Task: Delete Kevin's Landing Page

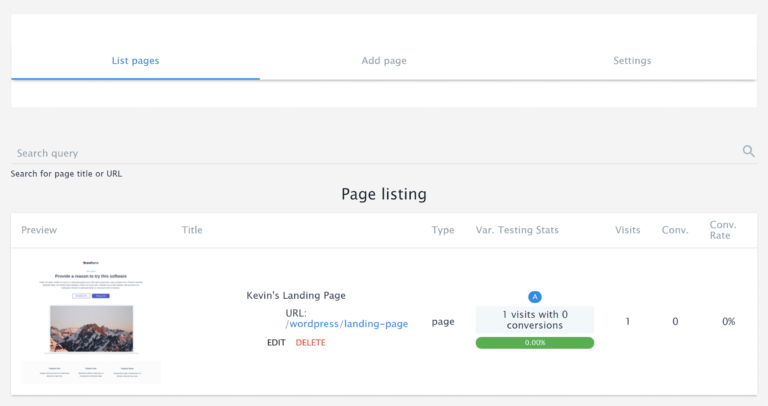Action: (311, 342)
